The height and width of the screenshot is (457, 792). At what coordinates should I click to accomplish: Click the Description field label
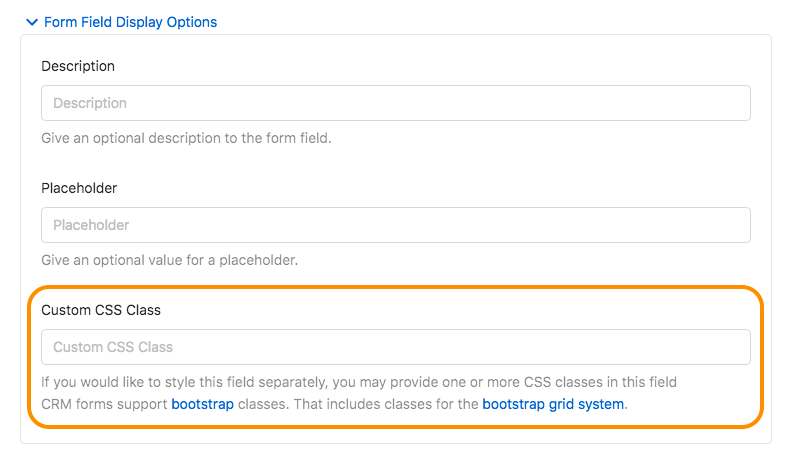(x=78, y=66)
